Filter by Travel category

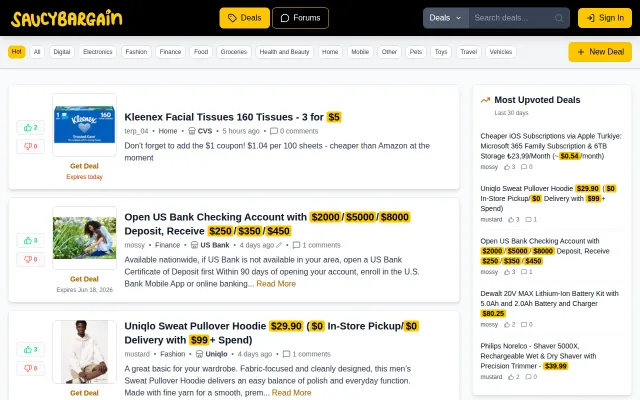pyautogui.click(x=469, y=52)
